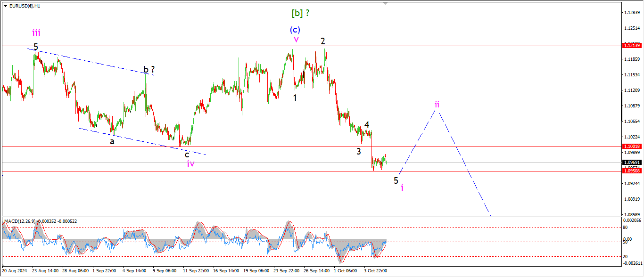Click the '23 Sep 22:00' time axis label
The image size is (644, 277).
point(287,271)
